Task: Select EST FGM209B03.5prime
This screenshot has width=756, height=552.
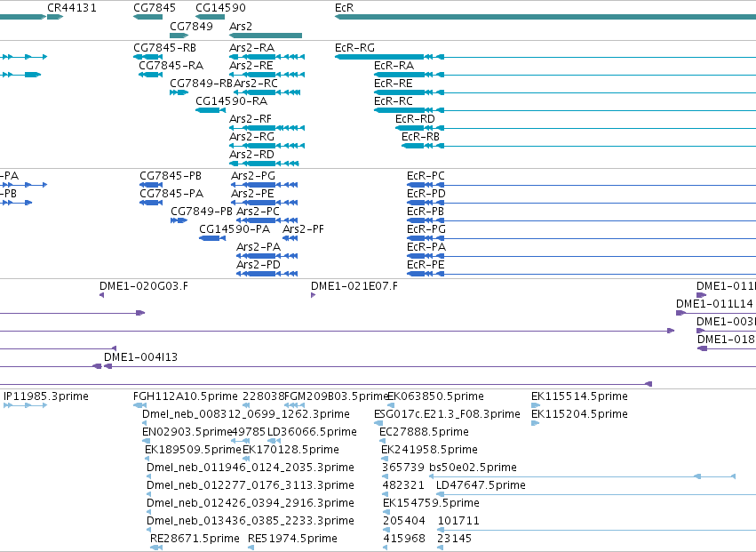Action: tap(337, 396)
